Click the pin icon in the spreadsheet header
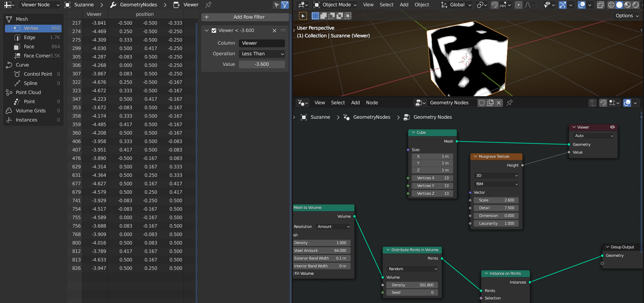This screenshot has height=303, width=644. coord(208,5)
